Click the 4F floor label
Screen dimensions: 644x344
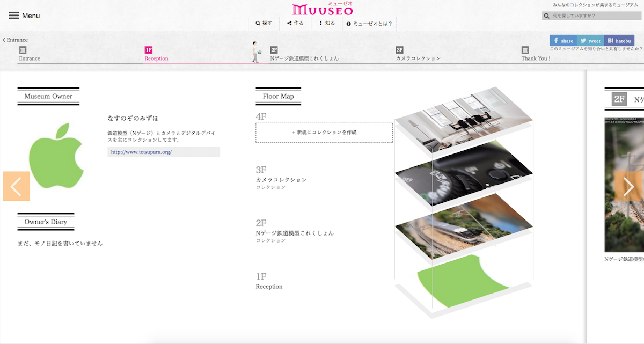(261, 116)
